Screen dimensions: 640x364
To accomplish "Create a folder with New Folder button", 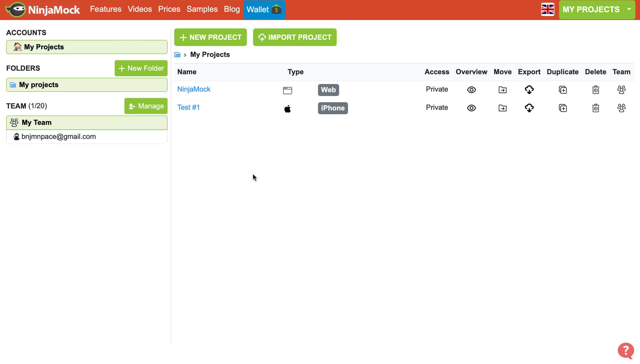I will point(141,68).
